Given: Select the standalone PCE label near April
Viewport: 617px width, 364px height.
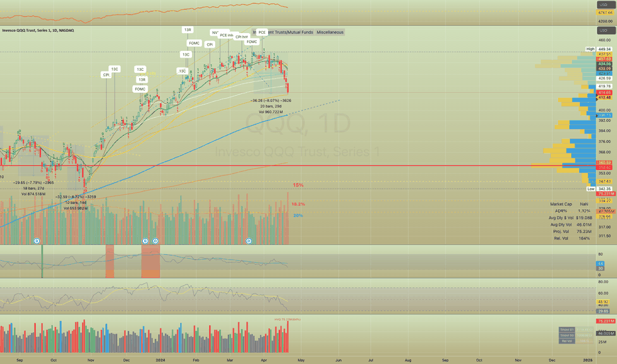Looking at the screenshot, I should tap(261, 32).
